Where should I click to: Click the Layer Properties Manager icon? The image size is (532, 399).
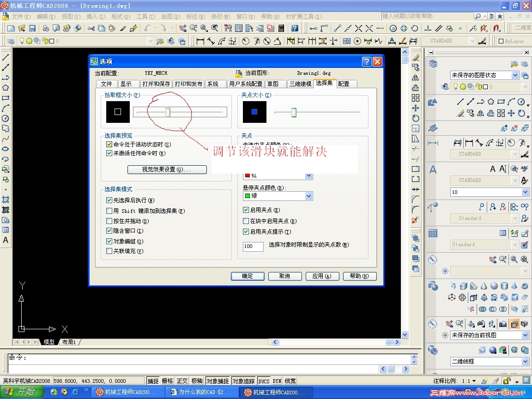(x=11, y=41)
